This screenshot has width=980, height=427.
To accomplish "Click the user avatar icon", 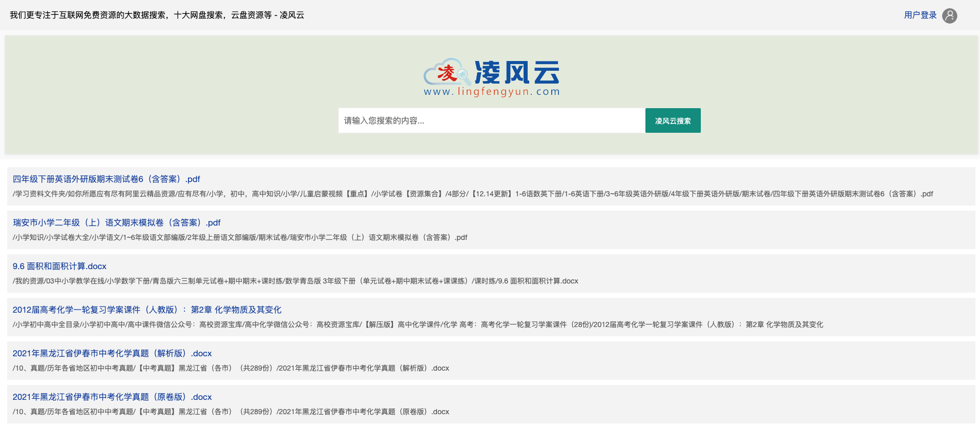I will [x=949, y=16].
